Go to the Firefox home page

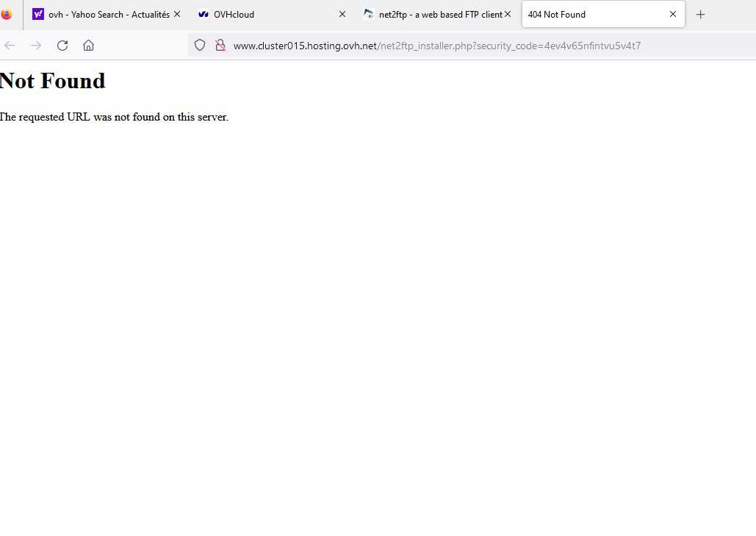(88, 46)
